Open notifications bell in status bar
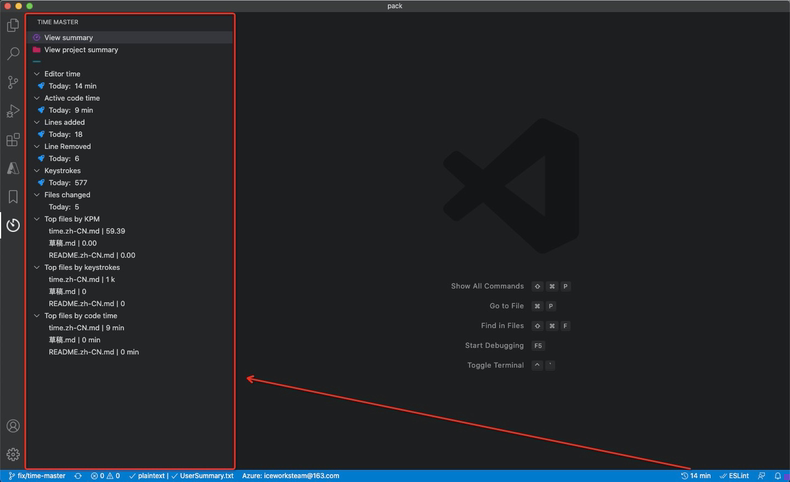This screenshot has height=482, width=790. point(777,476)
